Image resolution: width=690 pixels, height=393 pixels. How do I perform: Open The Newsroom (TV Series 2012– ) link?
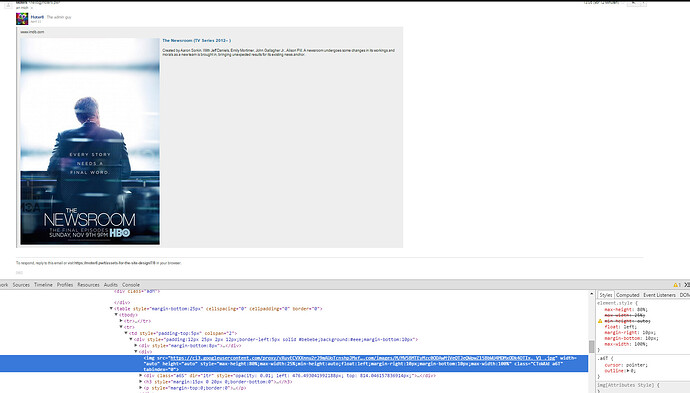point(197,40)
